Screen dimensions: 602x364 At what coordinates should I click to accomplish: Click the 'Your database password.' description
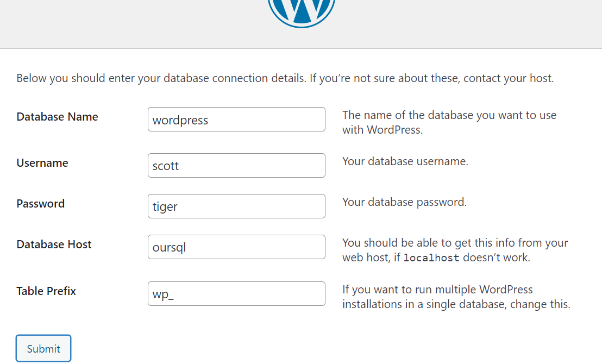point(404,202)
